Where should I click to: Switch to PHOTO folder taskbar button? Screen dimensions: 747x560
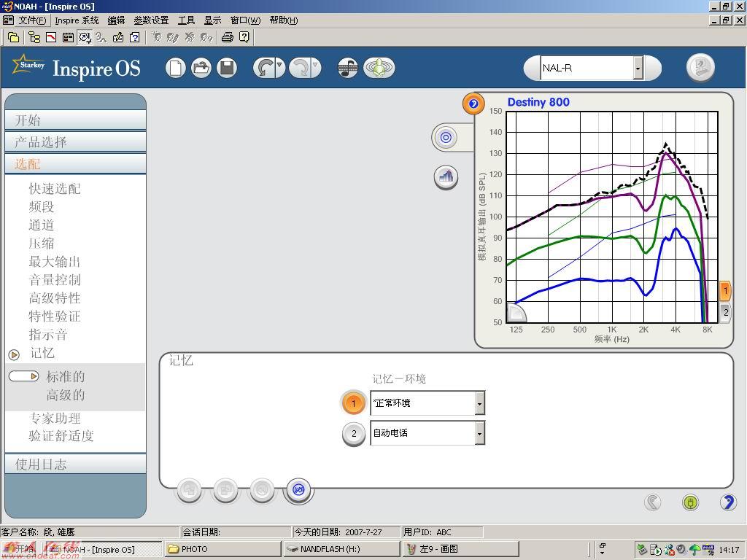point(223,549)
